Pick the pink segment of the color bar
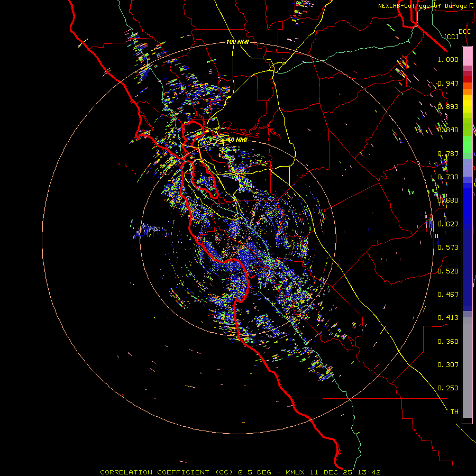 467,57
